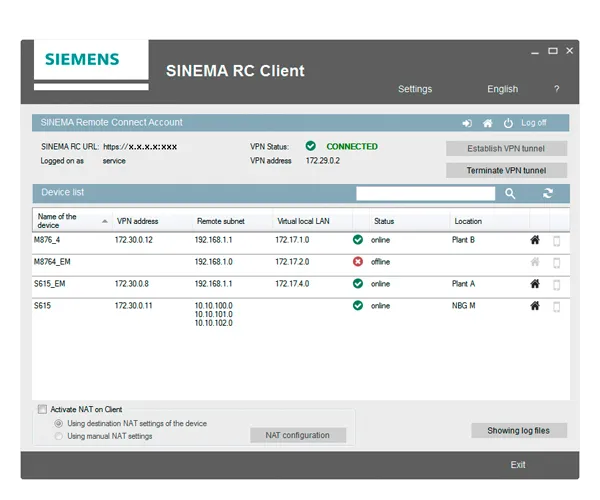Click the CONNECTED status text
This screenshot has width=600, height=500.
pos(352,147)
